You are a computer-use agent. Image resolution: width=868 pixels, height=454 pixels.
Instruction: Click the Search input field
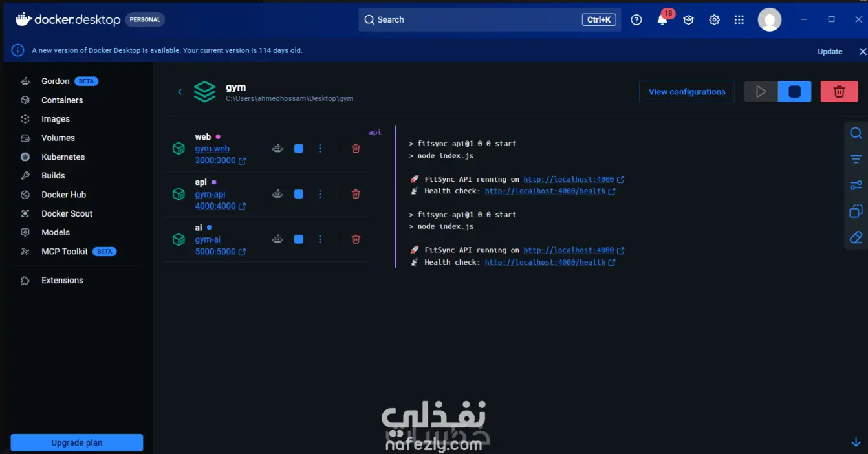tap(490, 19)
